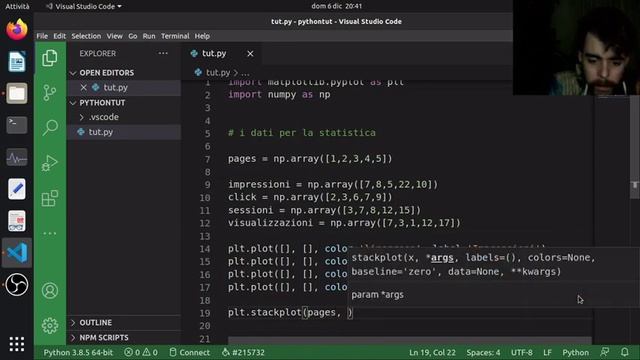Place cursor on plt.stackplot line 19

click(x=290, y=313)
